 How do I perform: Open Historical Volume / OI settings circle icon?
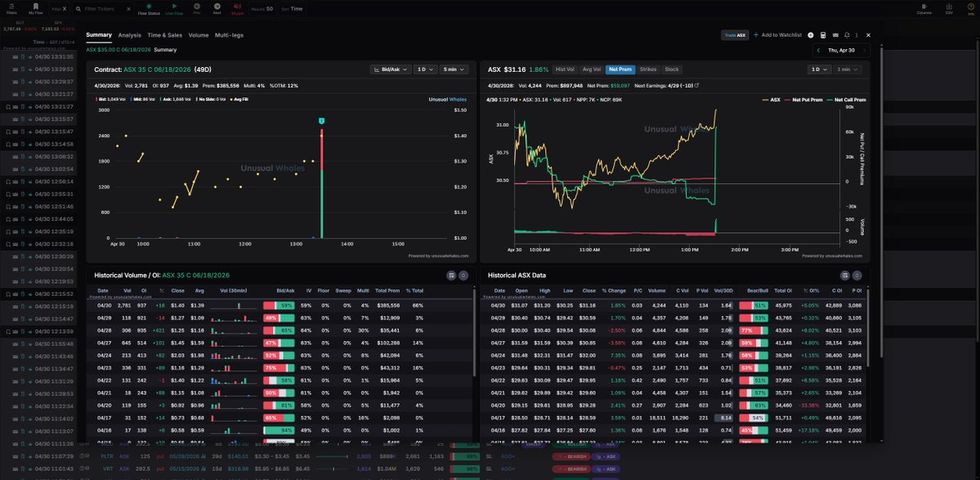(x=463, y=275)
